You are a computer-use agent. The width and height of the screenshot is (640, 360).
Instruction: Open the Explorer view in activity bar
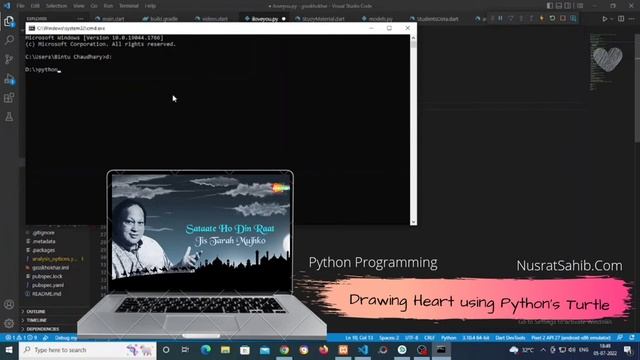9,21
